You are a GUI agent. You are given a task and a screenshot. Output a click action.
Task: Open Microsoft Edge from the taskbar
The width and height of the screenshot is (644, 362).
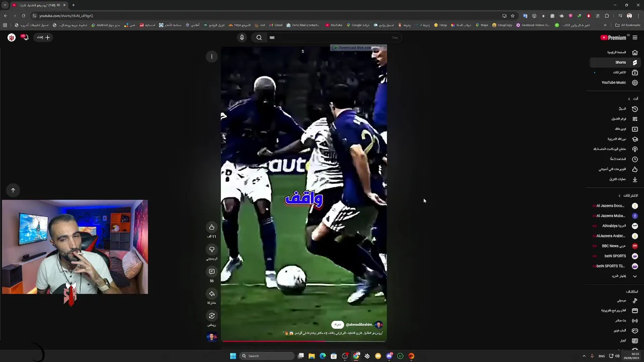[323, 356]
